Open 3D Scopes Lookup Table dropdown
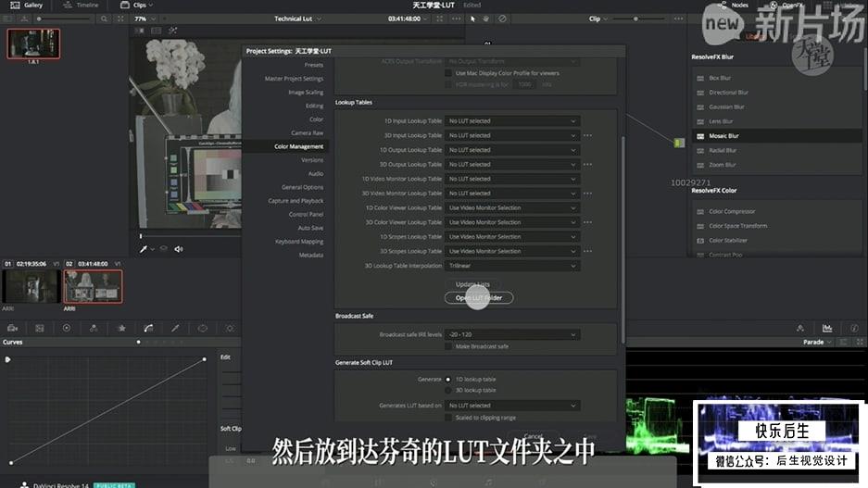 512,251
